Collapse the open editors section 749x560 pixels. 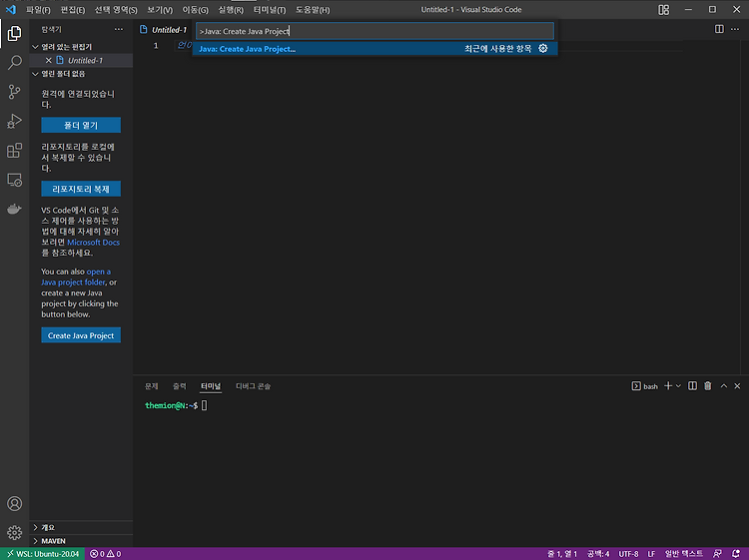click(35, 47)
